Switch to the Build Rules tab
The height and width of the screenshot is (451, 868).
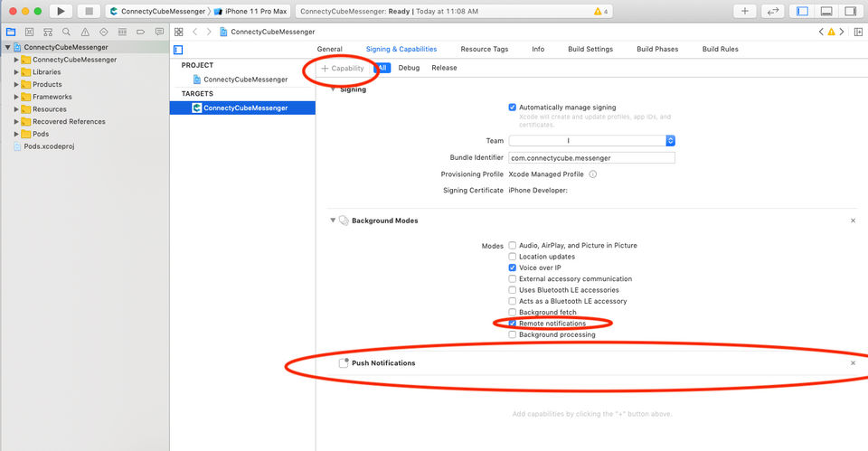(x=721, y=49)
